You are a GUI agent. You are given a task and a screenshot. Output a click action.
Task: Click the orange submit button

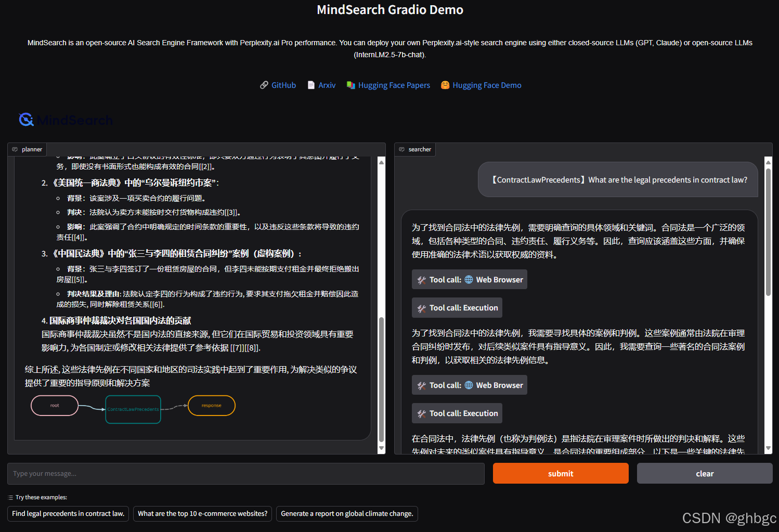(x=561, y=473)
